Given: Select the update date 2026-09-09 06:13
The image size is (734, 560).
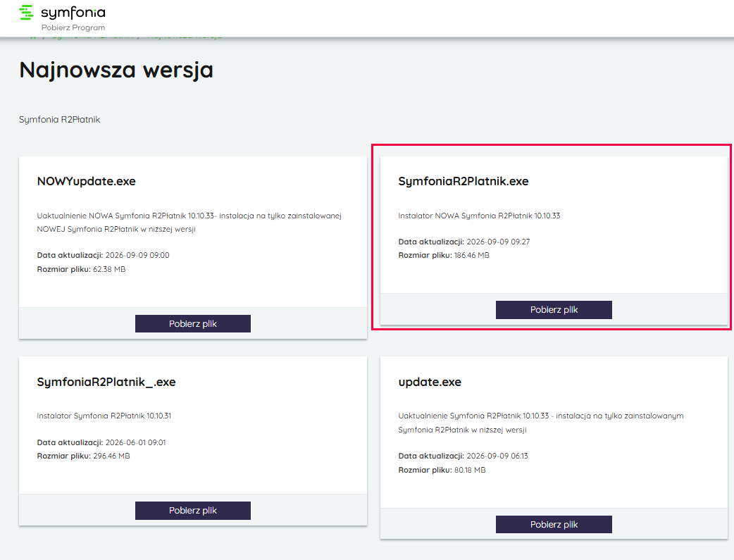Looking at the screenshot, I should click(x=497, y=456).
